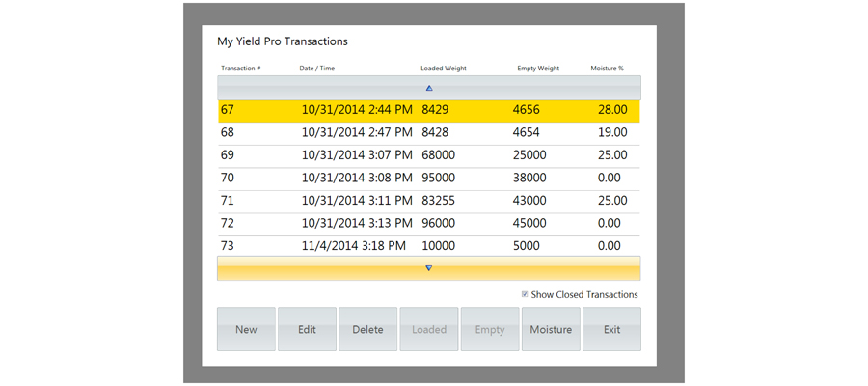Click the Empty button
Screen dimensions: 868x386
point(490,329)
